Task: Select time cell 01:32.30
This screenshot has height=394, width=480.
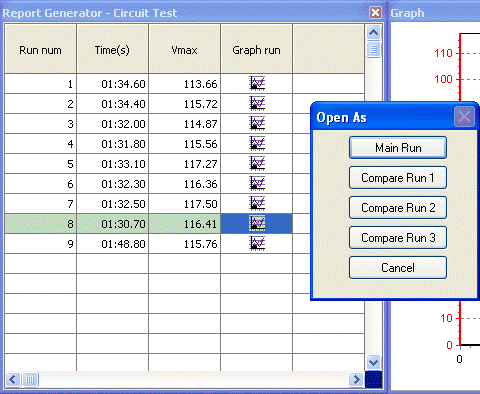Action: tap(112, 184)
